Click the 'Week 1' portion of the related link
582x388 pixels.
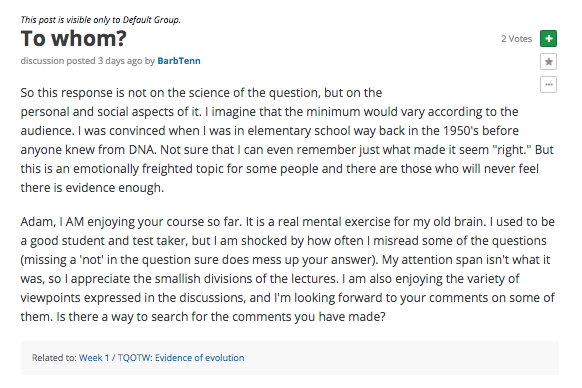coord(94,358)
